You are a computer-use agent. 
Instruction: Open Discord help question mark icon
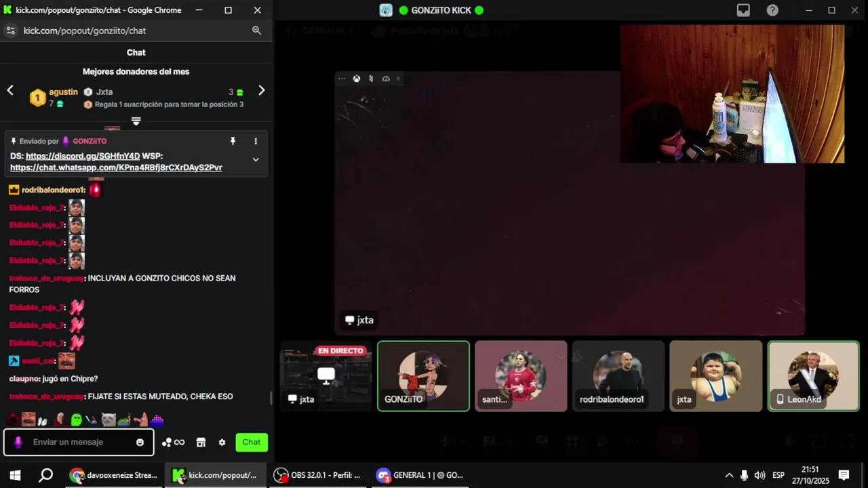772,10
